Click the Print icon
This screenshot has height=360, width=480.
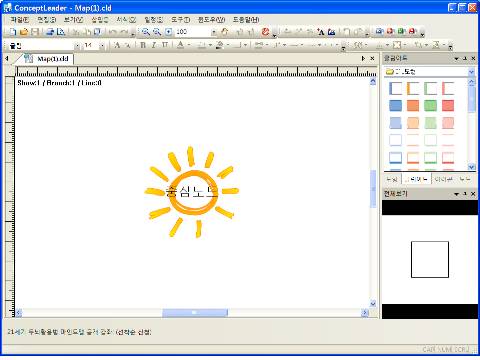click(x=50, y=32)
